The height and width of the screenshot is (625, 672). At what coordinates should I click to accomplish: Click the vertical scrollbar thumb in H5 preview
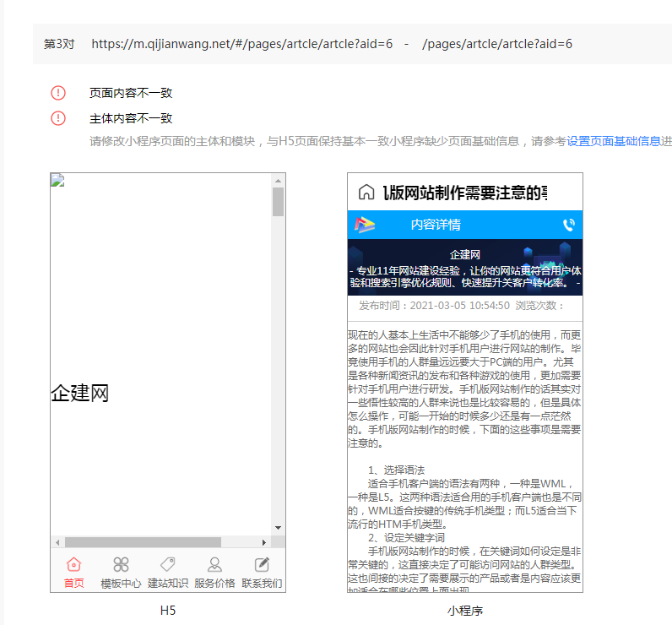click(x=278, y=202)
